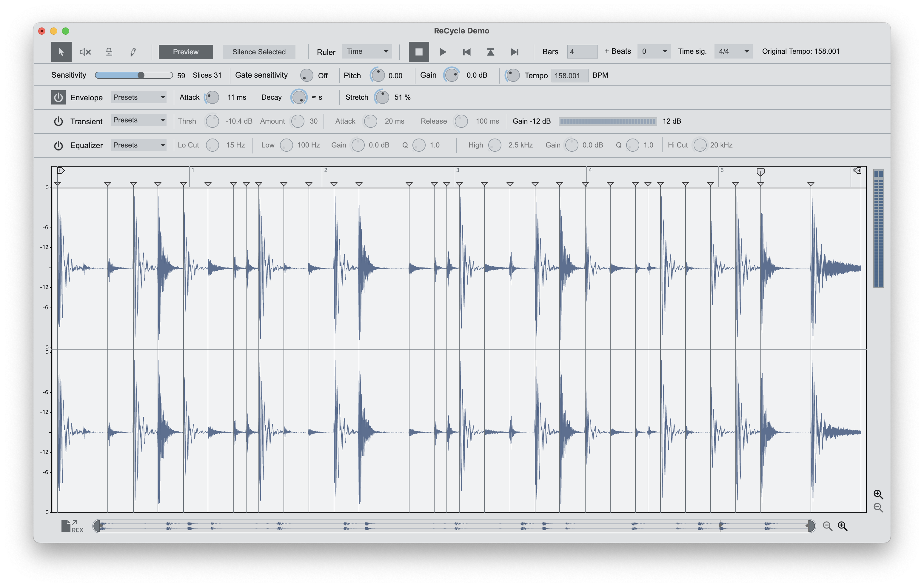The image size is (924, 587).
Task: Toggle the Envelope power button
Action: pyautogui.click(x=58, y=98)
